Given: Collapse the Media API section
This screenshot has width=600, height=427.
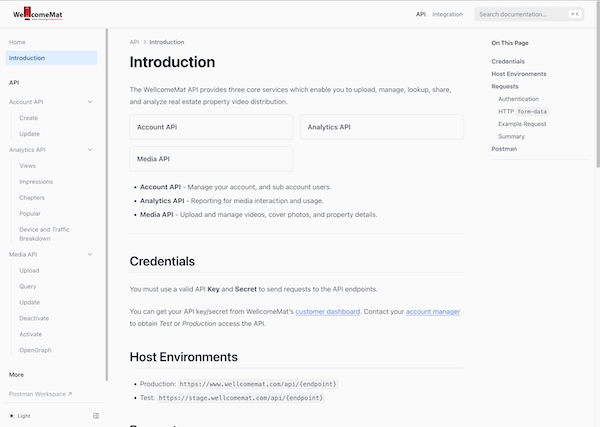Looking at the screenshot, I should coord(90,255).
